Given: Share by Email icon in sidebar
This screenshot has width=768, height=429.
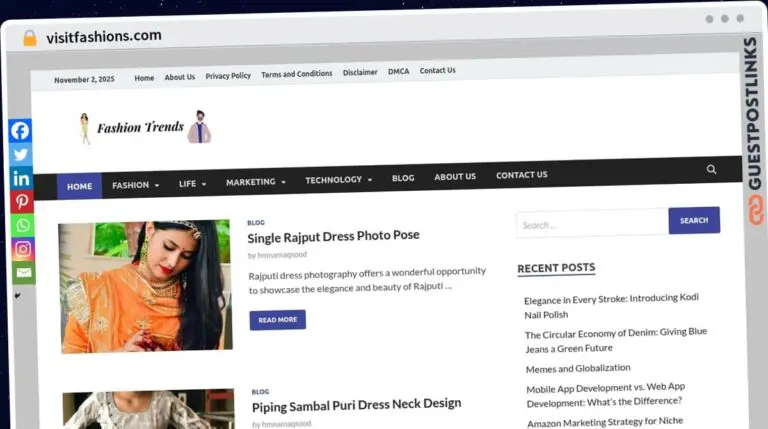Looking at the screenshot, I should pos(24,272).
